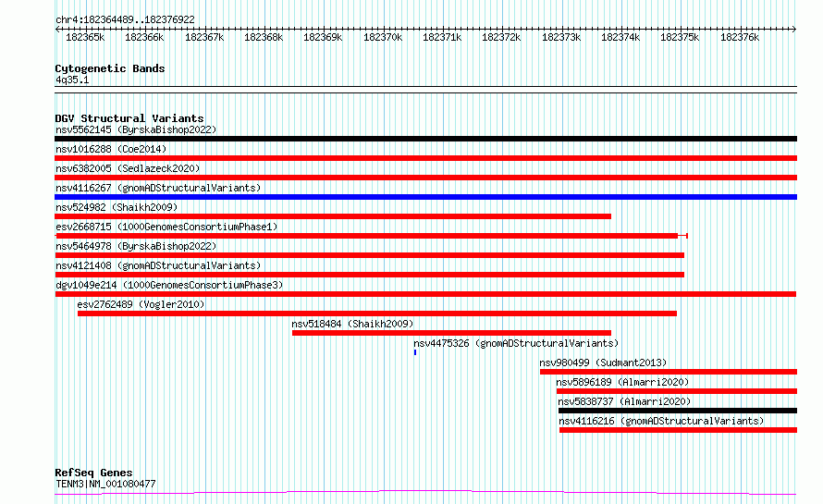
Task: Click the 182374k ruler position
Action: (x=620, y=37)
